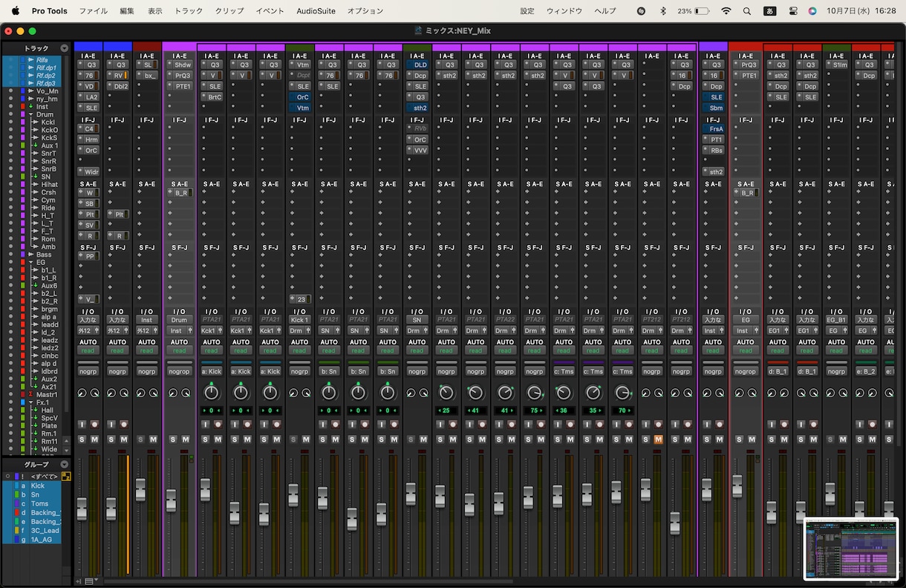Open the AudioSuite menu
Image resolution: width=906 pixels, height=588 pixels.
point(316,11)
